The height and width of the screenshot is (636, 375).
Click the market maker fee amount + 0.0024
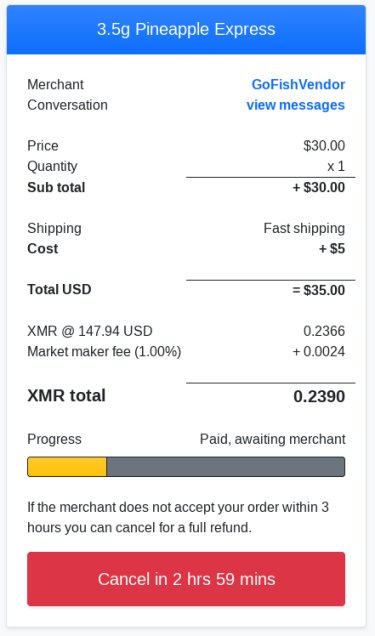[319, 352]
